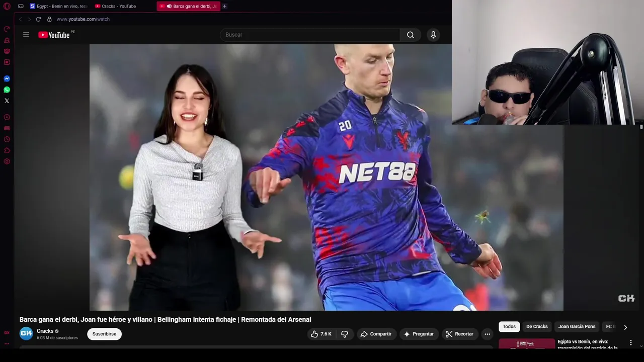Open the tab-stack icon in Opera sidebar
The width and height of the screenshot is (644, 362).
(x=7, y=128)
